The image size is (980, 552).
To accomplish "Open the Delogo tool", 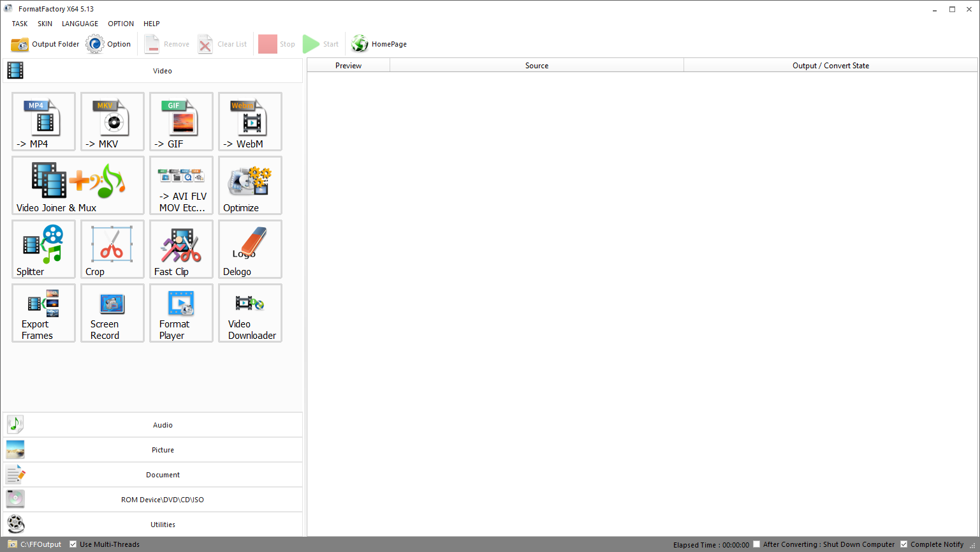I will (x=250, y=249).
